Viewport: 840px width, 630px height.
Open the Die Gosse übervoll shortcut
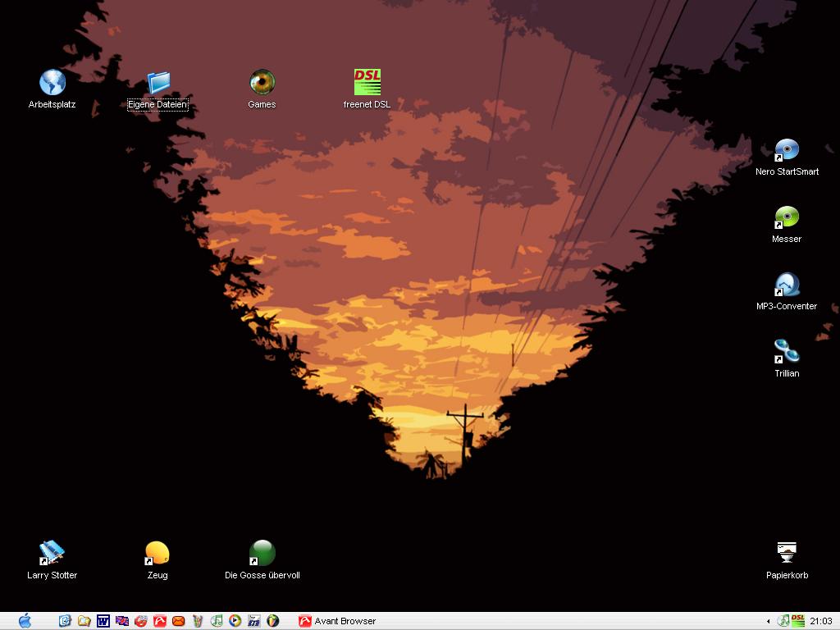[262, 554]
